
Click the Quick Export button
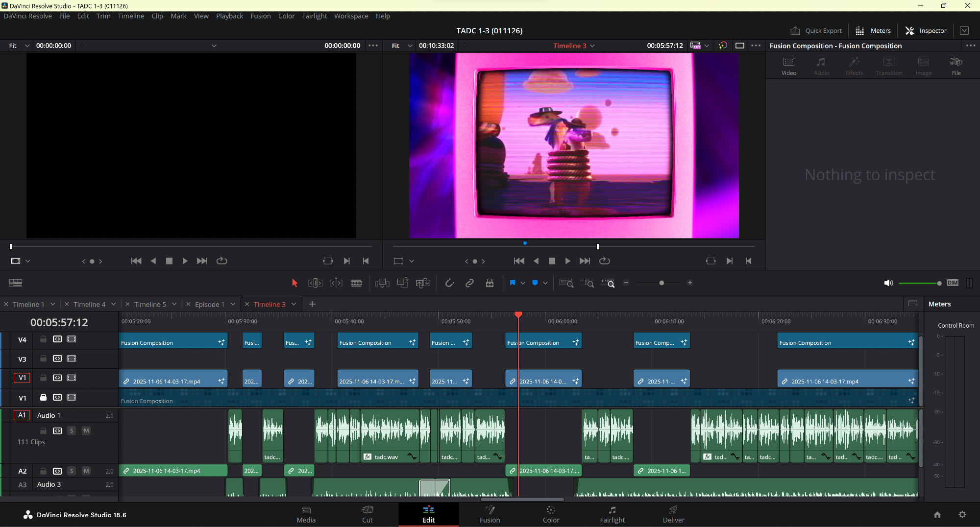pyautogui.click(x=816, y=30)
